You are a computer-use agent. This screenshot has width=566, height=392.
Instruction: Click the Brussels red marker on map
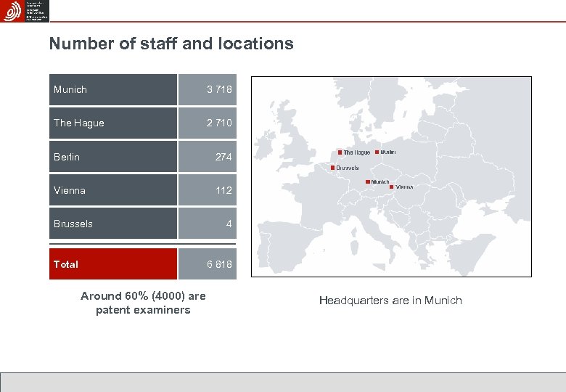(332, 168)
